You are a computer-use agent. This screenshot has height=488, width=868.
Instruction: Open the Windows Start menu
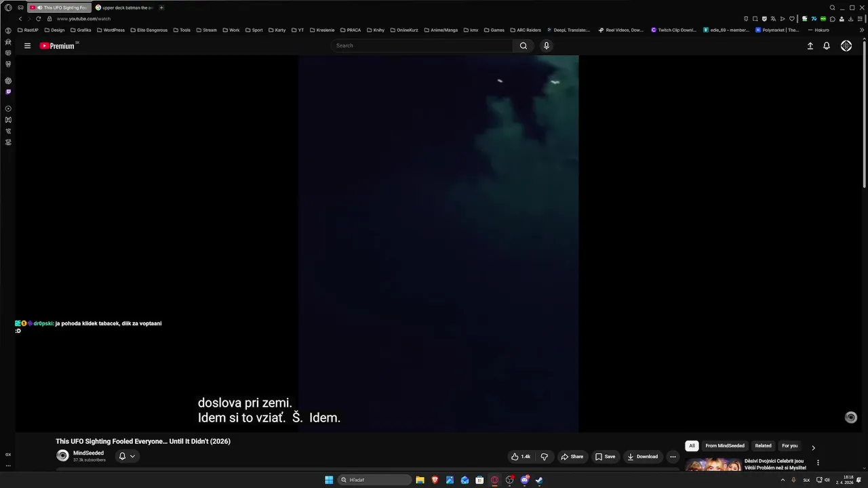click(329, 480)
